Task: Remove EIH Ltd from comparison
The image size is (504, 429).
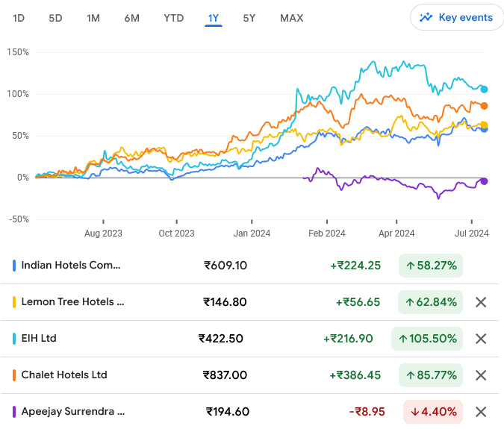Action: tap(481, 339)
